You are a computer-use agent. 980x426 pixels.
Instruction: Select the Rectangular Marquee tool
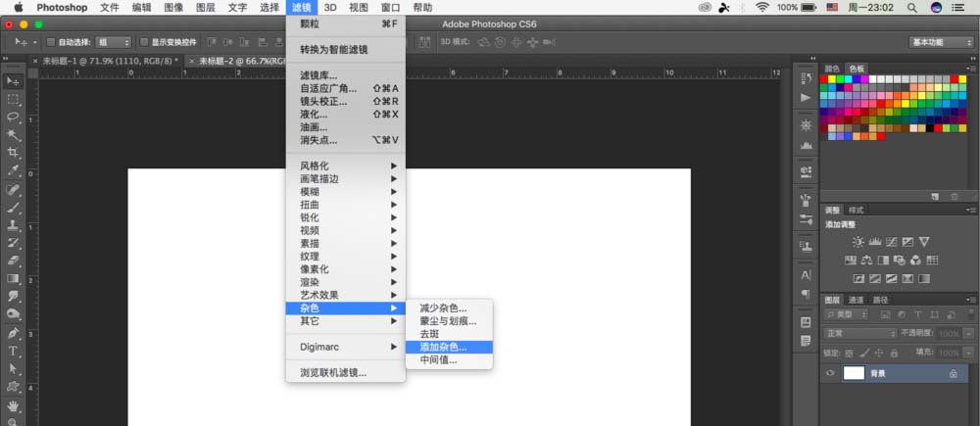coord(13,99)
